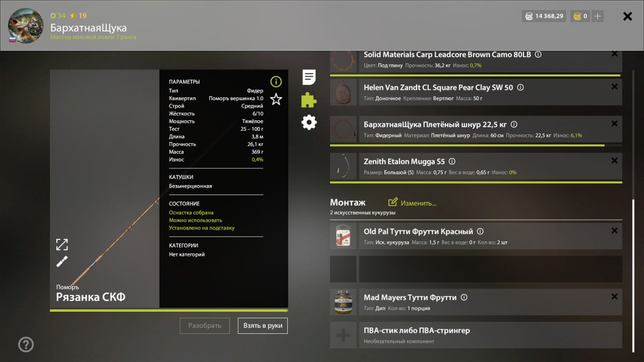Click the braided leader thumbnail
The width and height of the screenshot is (644, 362).
coord(343,129)
